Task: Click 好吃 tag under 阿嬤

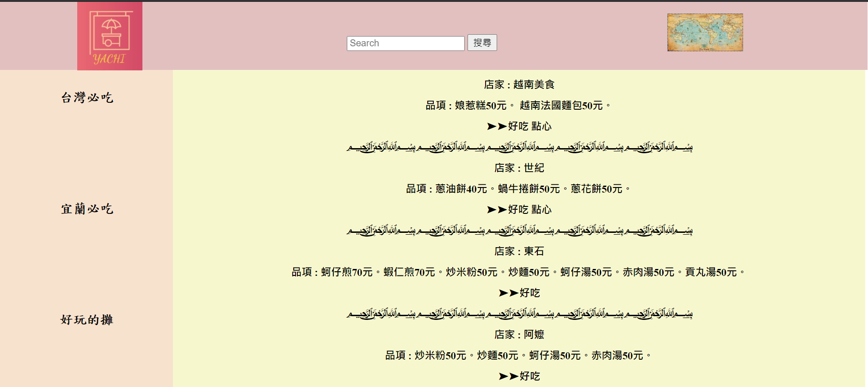Action: (x=519, y=376)
